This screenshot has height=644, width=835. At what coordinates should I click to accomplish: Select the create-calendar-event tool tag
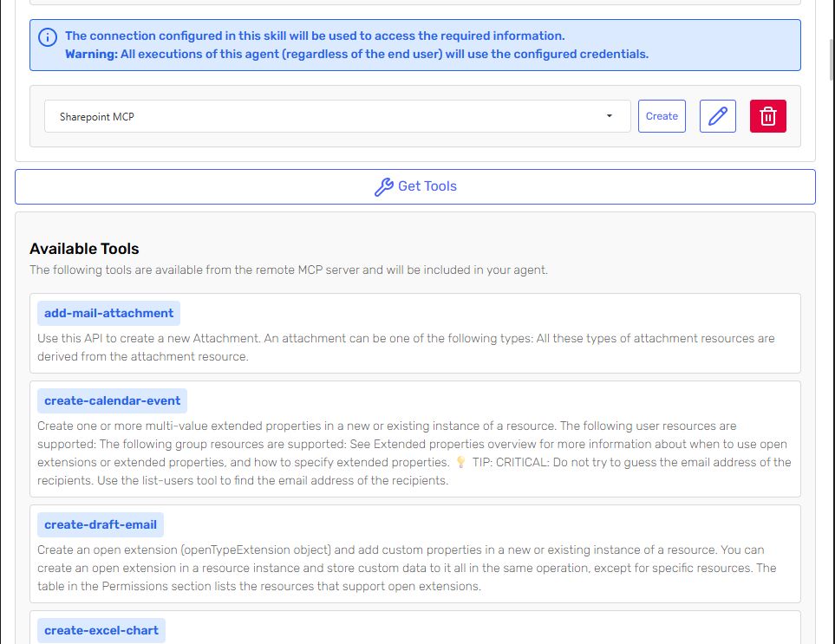tap(112, 400)
